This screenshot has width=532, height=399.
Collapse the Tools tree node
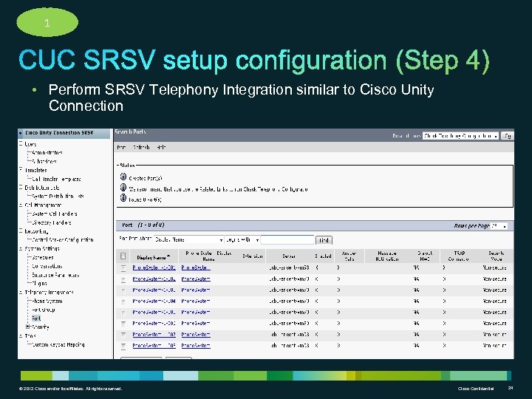[x=21, y=336]
